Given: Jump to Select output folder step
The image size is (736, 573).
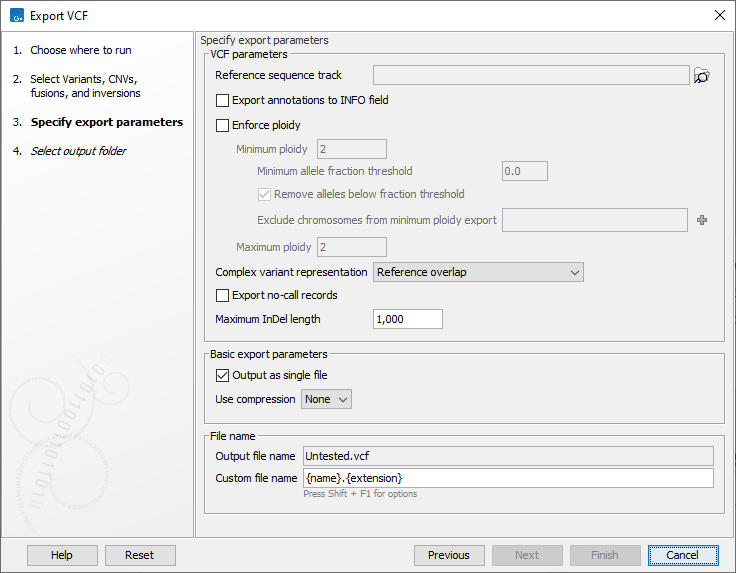Looking at the screenshot, I should [x=78, y=151].
